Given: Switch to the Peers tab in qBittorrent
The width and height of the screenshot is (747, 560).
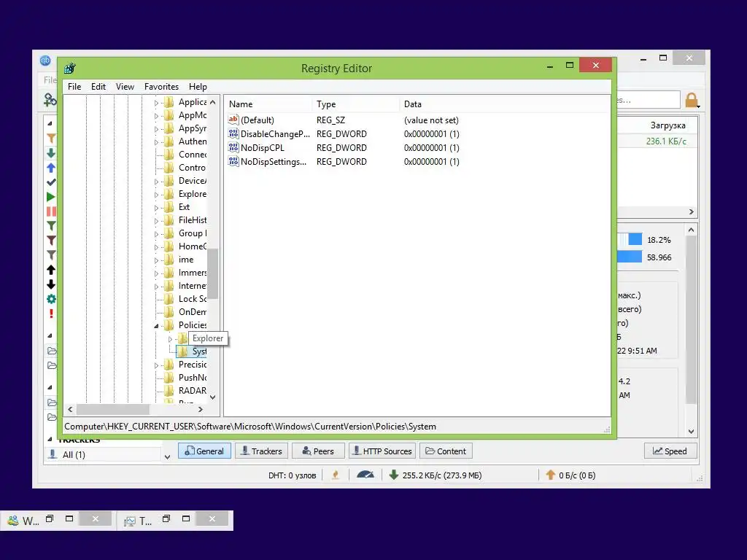Looking at the screenshot, I should [x=318, y=451].
